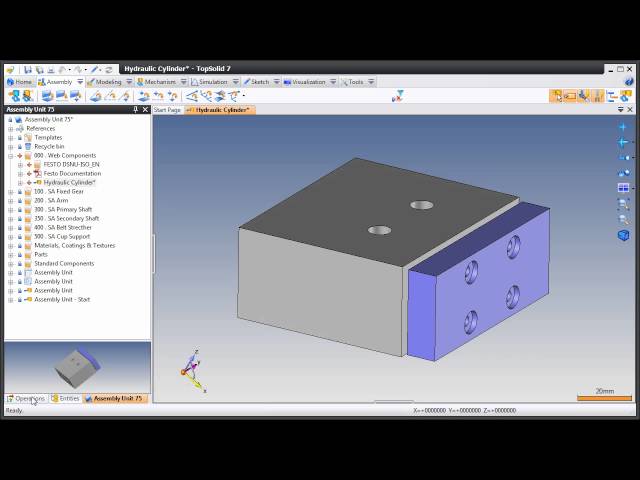Click the coordinate axes icon in the toolbar
The image size is (640, 480).
point(397,96)
